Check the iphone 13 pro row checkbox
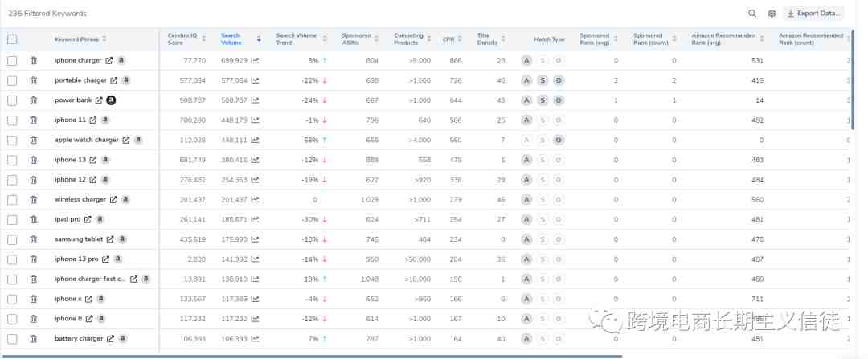868x359 pixels. pos(12,259)
